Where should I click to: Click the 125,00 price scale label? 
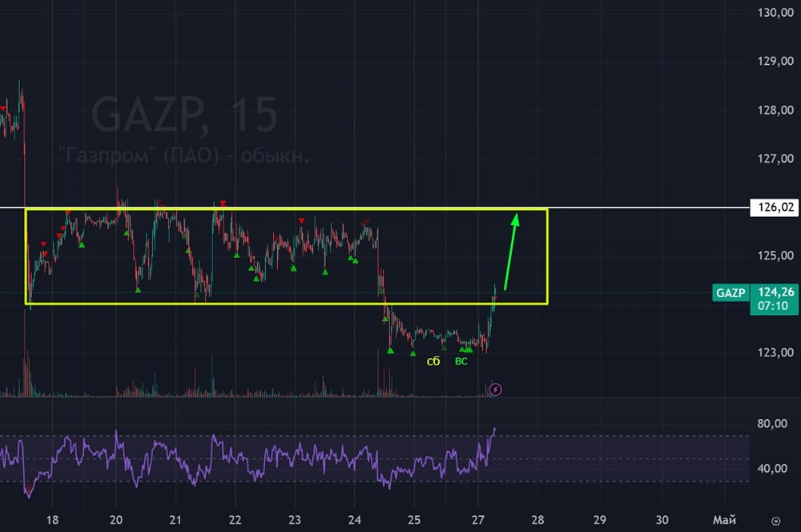click(x=775, y=255)
